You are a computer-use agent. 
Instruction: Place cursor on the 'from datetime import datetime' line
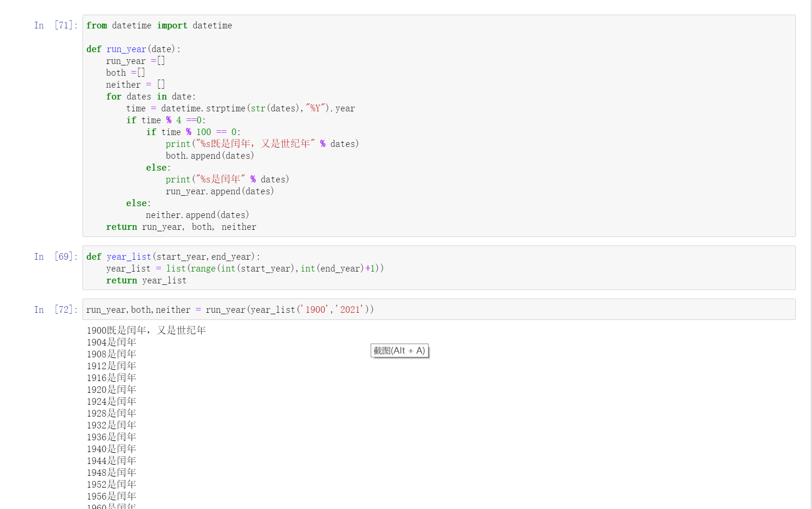click(159, 26)
